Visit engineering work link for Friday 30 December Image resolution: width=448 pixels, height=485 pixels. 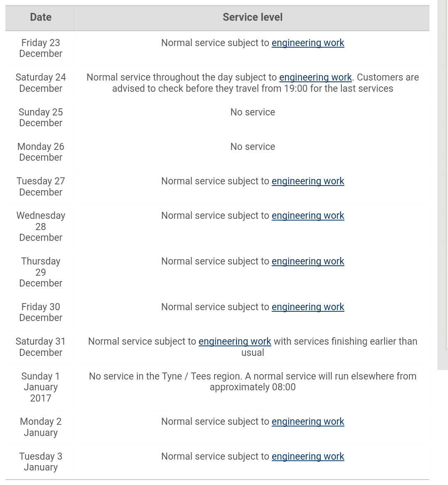pos(308,307)
